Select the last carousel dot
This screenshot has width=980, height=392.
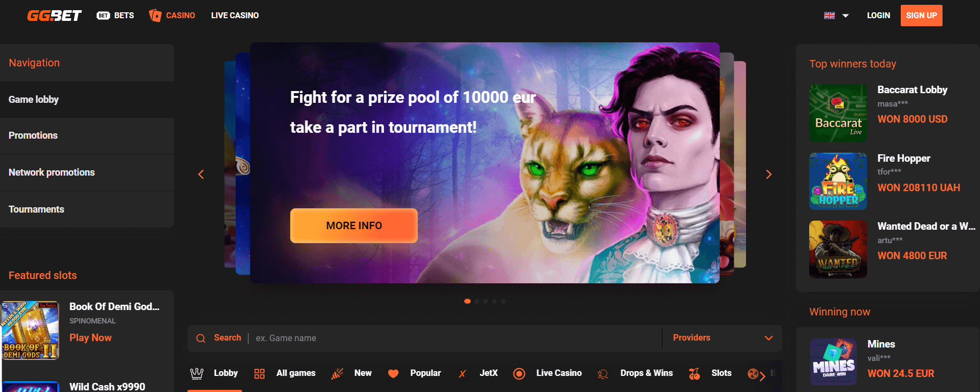coord(503,301)
